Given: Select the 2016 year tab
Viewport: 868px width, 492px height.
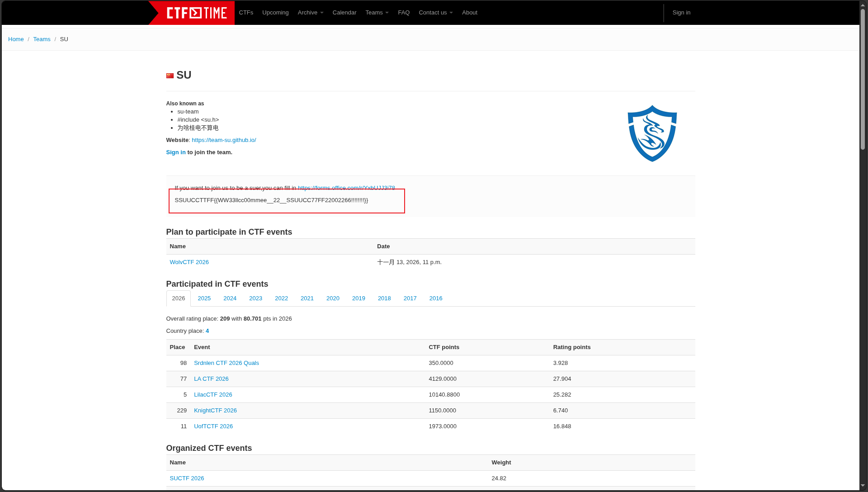Looking at the screenshot, I should (x=435, y=298).
